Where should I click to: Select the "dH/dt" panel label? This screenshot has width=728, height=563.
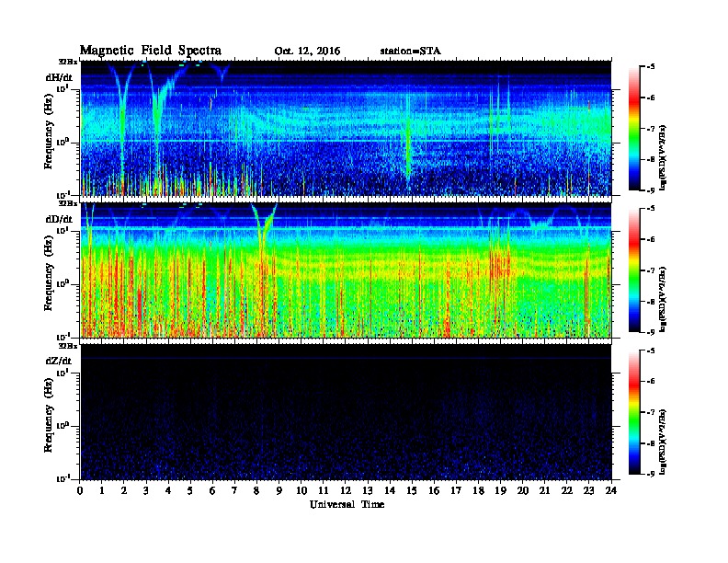(59, 77)
